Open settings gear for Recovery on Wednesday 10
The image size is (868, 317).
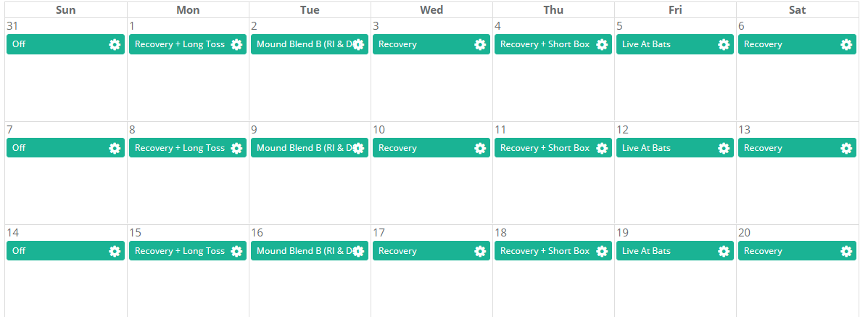pyautogui.click(x=480, y=148)
